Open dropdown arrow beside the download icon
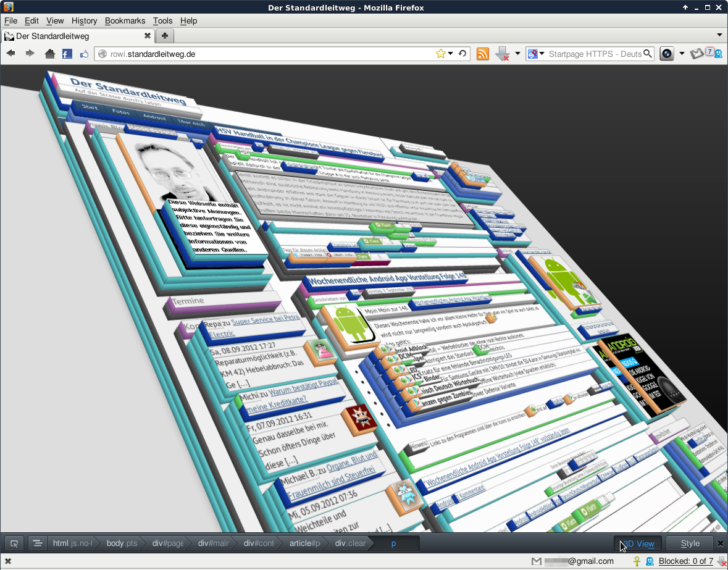The image size is (728, 570). click(517, 54)
